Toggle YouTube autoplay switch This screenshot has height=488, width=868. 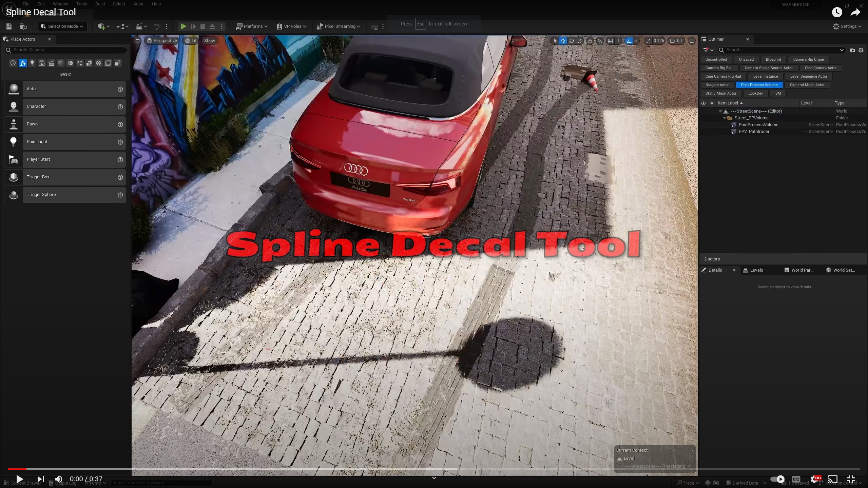click(x=777, y=479)
